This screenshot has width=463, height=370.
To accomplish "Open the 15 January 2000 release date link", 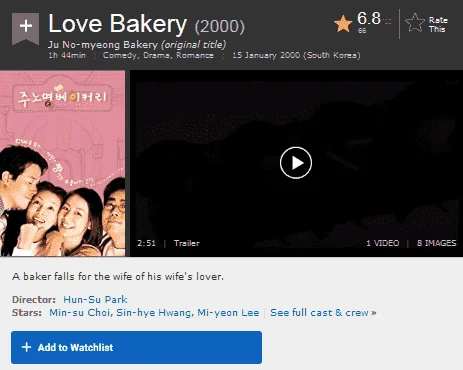I will [x=296, y=55].
